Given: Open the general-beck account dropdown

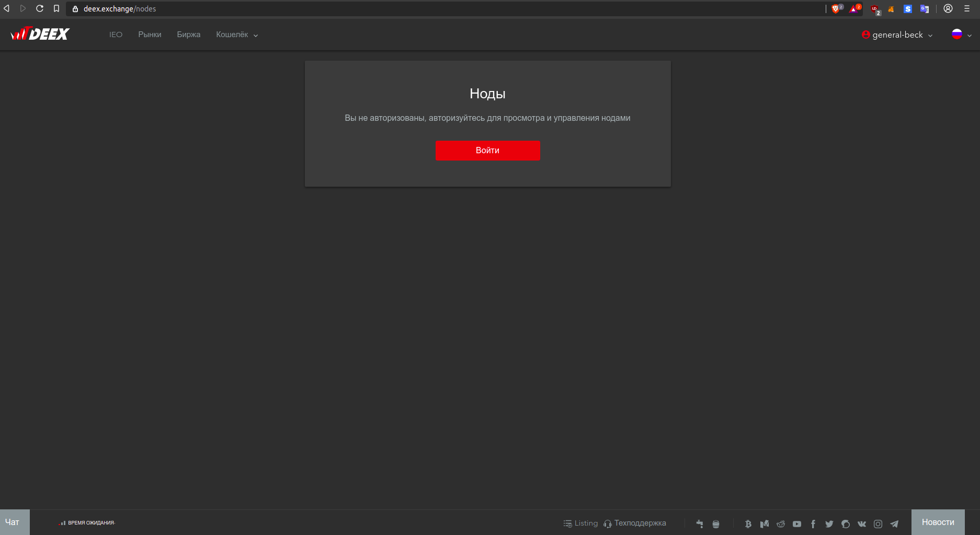Looking at the screenshot, I should coord(897,35).
